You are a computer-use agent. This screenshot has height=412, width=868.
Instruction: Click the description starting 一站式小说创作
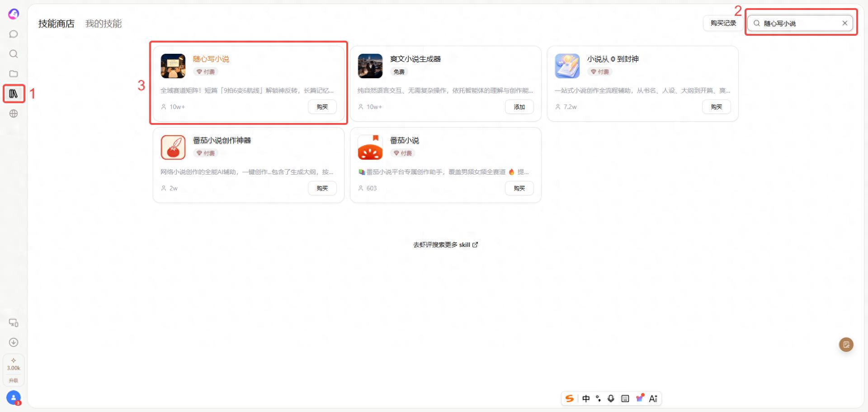642,91
